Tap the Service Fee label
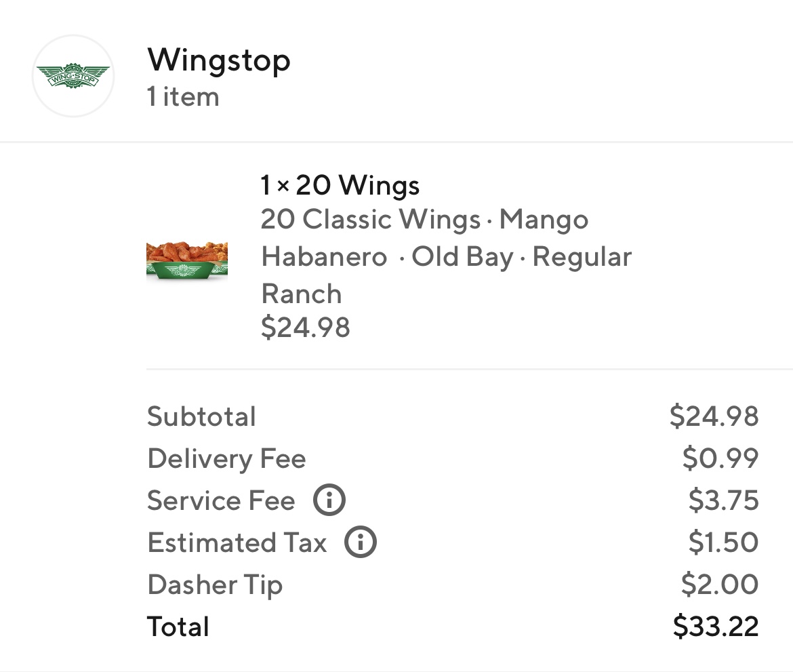793x672 pixels. (221, 501)
